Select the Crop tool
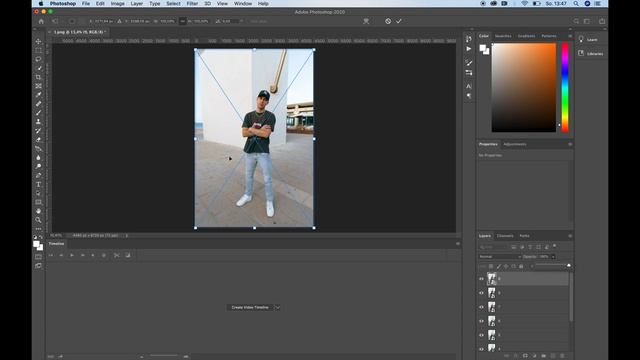 click(38, 77)
